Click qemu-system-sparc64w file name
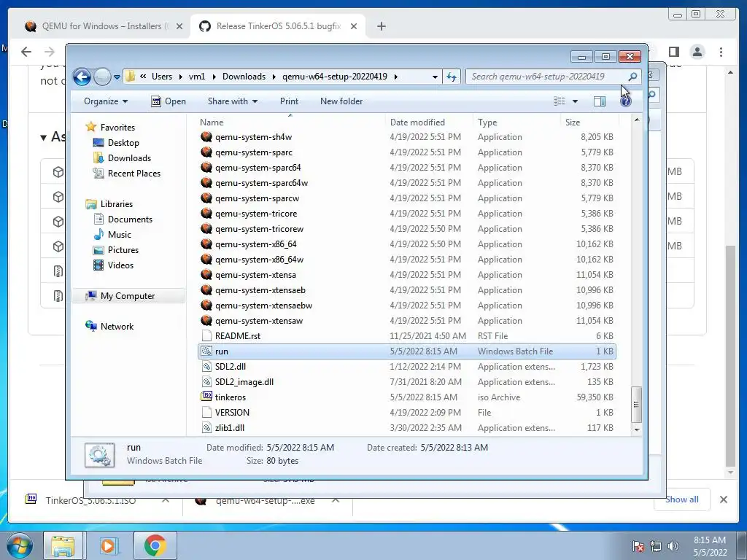 [x=261, y=183]
